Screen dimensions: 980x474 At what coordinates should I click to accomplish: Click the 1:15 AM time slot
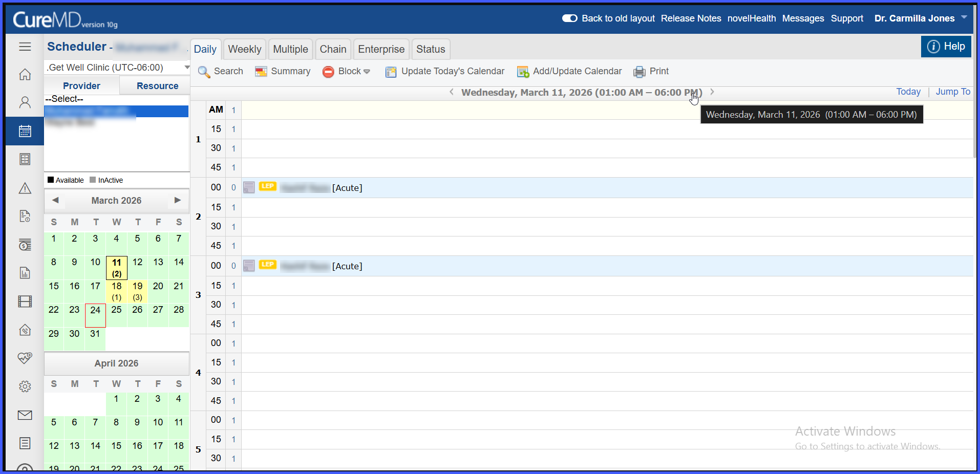tap(607, 129)
